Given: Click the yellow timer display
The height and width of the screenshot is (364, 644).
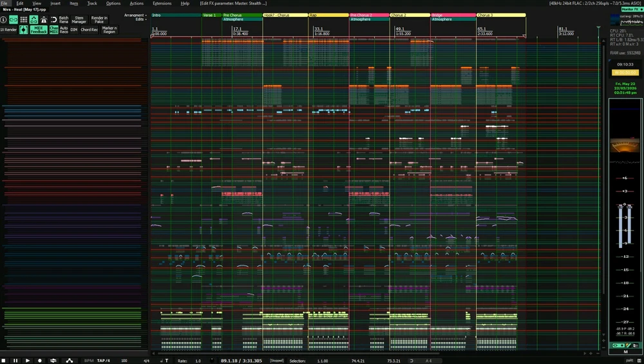Looking at the screenshot, I should tap(625, 72).
